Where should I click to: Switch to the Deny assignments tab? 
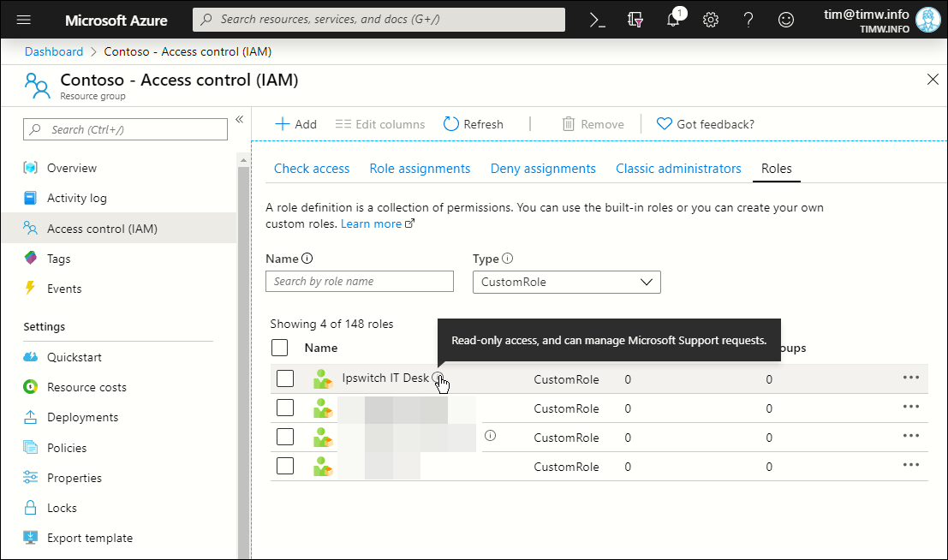point(543,169)
